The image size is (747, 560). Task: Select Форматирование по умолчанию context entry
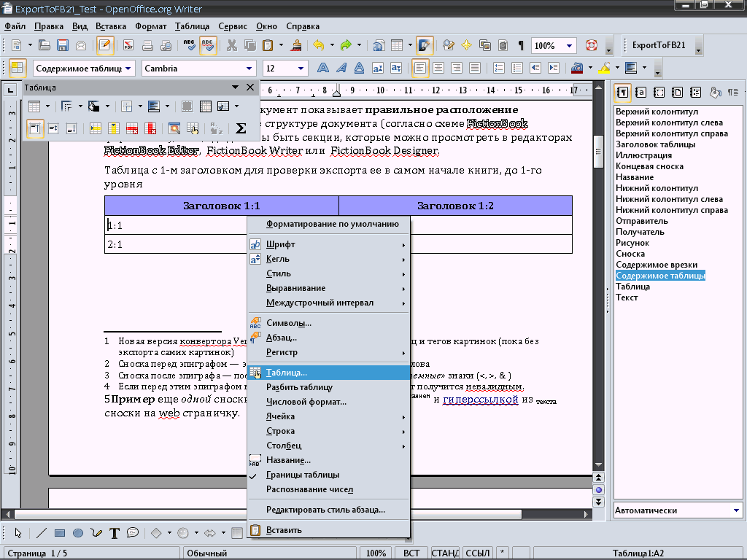tap(328, 224)
